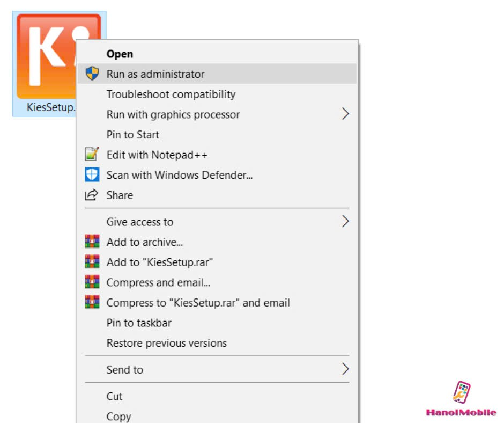Select Pin to Start
504x423 pixels.
pos(217,135)
